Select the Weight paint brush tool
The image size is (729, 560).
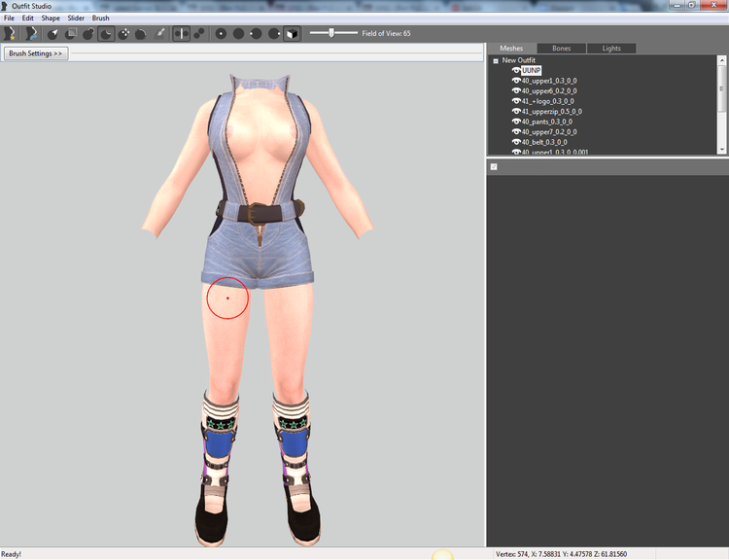pyautogui.click(x=159, y=33)
